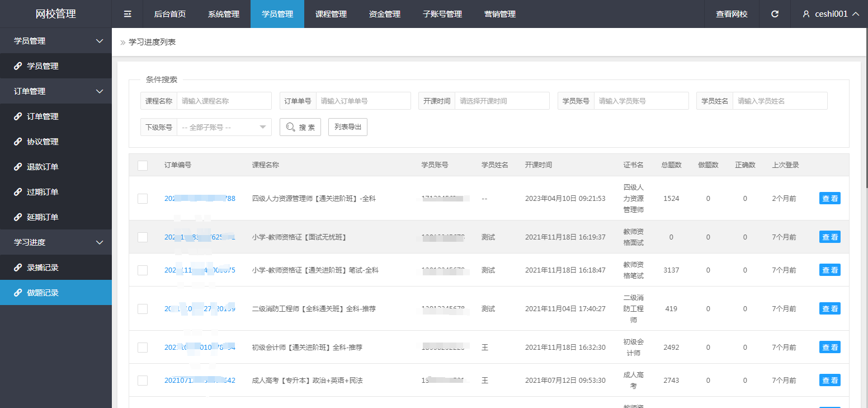
Task: Check the row for 小学-教师资格证【面试无忧班】
Action: [x=143, y=237]
